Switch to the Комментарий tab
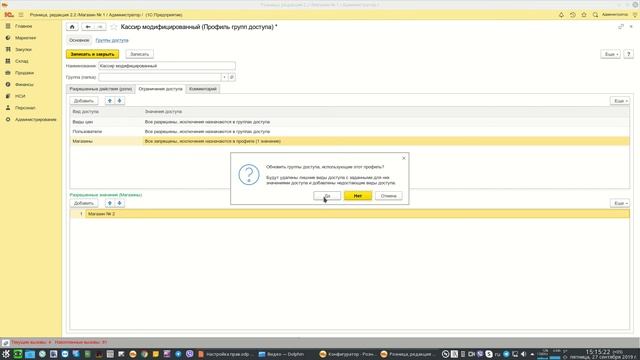640x360 pixels. tap(203, 89)
